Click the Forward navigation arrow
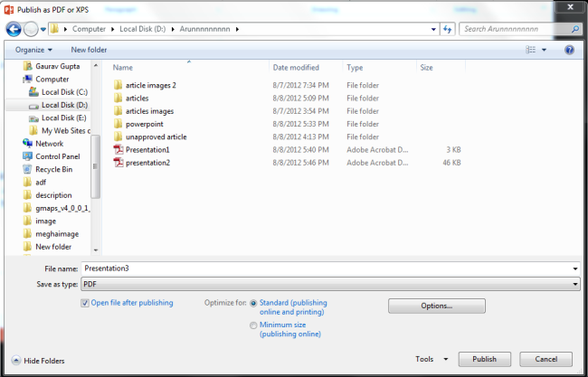588x377 pixels. coord(31,29)
